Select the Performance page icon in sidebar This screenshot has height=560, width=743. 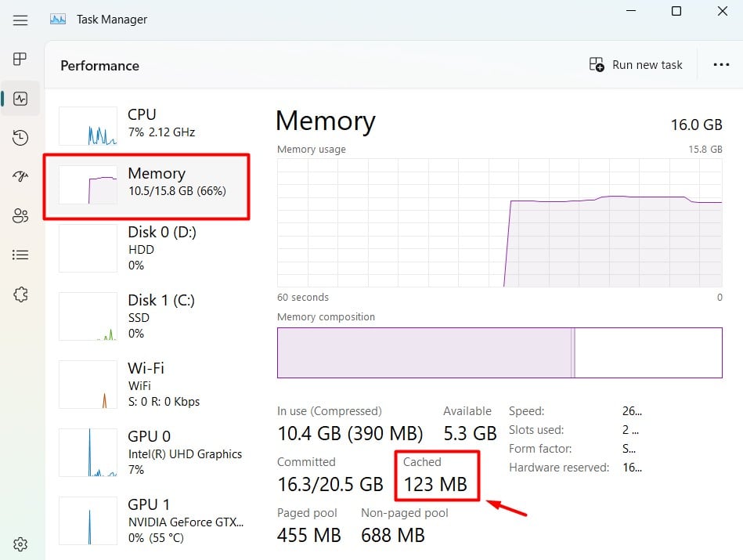20,99
